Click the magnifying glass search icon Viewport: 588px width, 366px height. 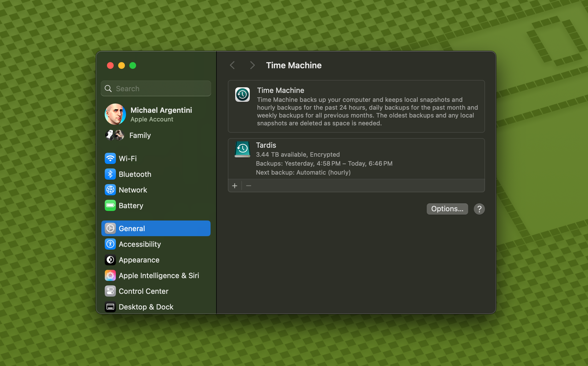coord(108,88)
